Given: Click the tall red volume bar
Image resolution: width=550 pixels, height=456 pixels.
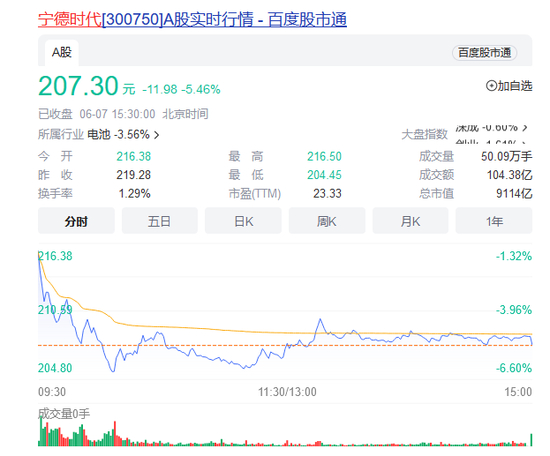Looking at the screenshot, I should click(115, 434).
